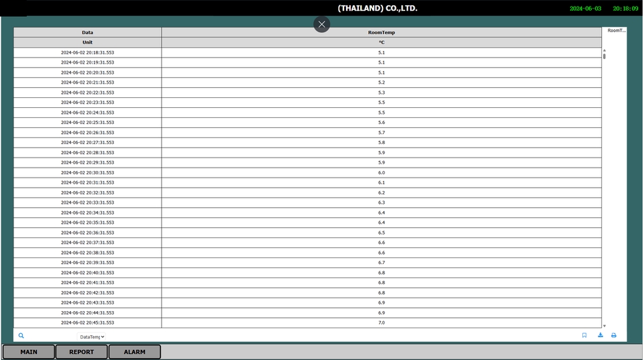Select row 2024-06-02 20:33:31.553
Image resolution: width=644 pixels, height=360 pixels.
coord(308,202)
